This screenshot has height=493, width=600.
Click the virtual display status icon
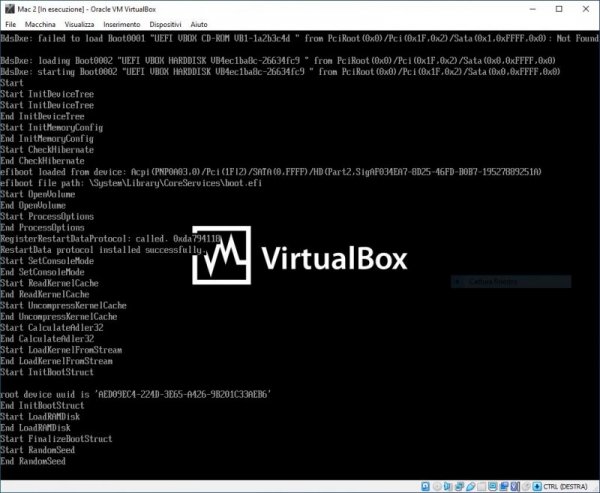click(x=492, y=486)
